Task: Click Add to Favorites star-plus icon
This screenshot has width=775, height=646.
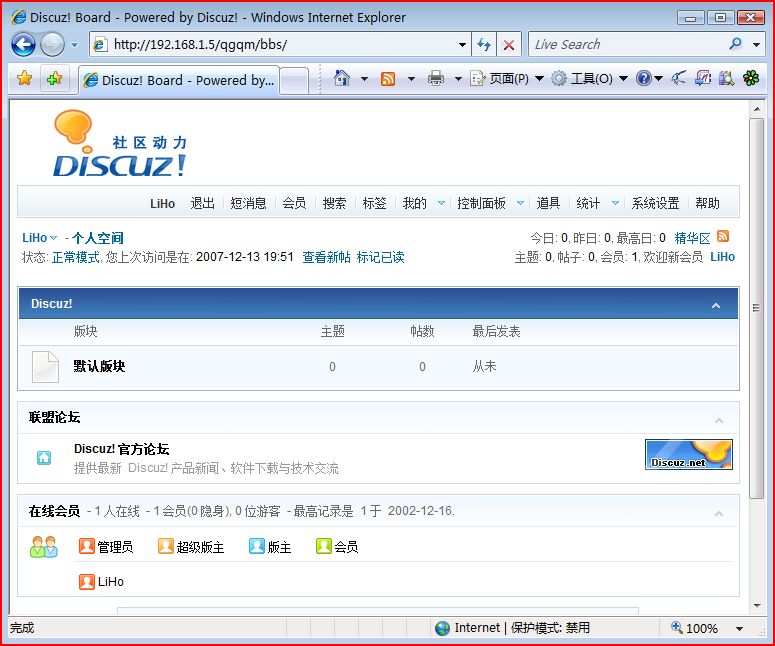Action: (x=54, y=78)
